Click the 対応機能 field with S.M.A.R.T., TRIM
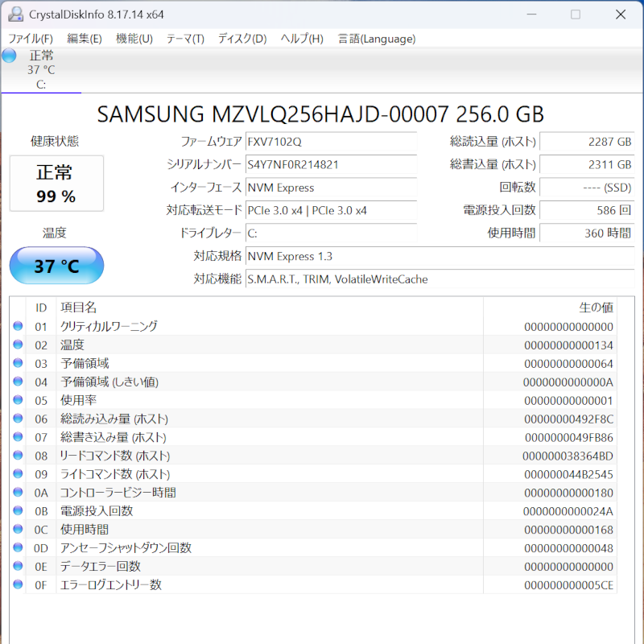 [x=440, y=279]
